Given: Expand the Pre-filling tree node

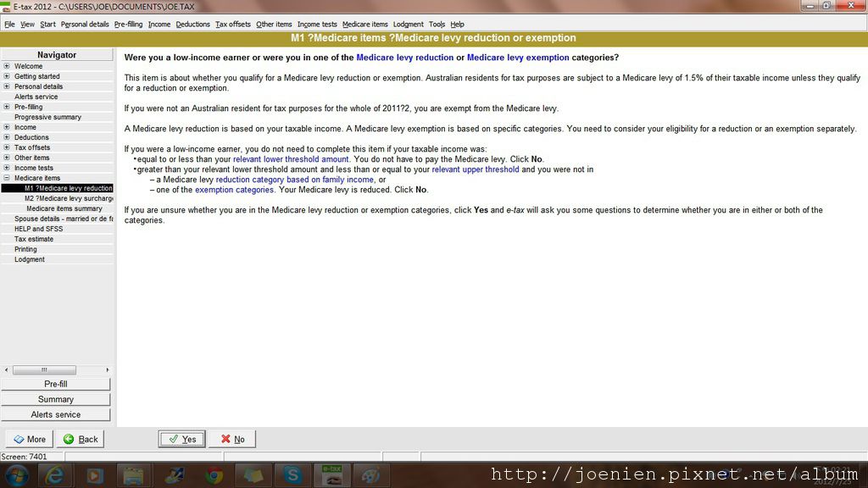Looking at the screenshot, I should coord(7,107).
